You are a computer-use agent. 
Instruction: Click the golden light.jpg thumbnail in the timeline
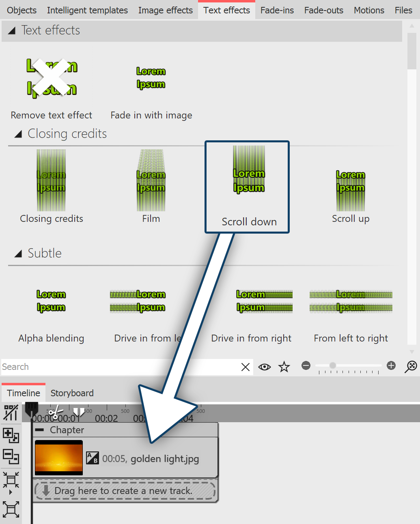(x=58, y=457)
